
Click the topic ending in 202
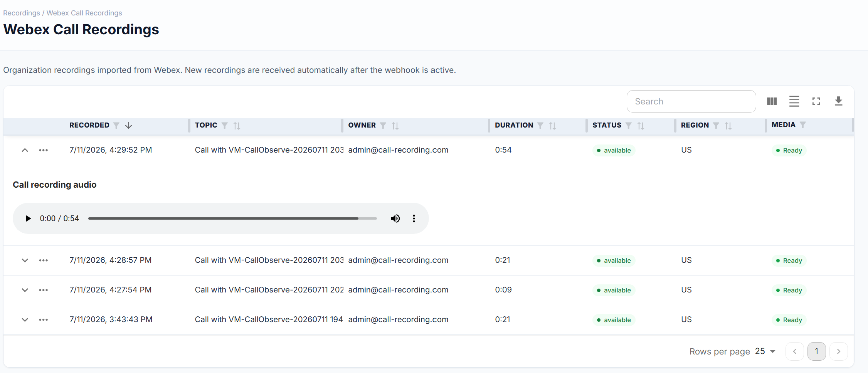coord(269,290)
